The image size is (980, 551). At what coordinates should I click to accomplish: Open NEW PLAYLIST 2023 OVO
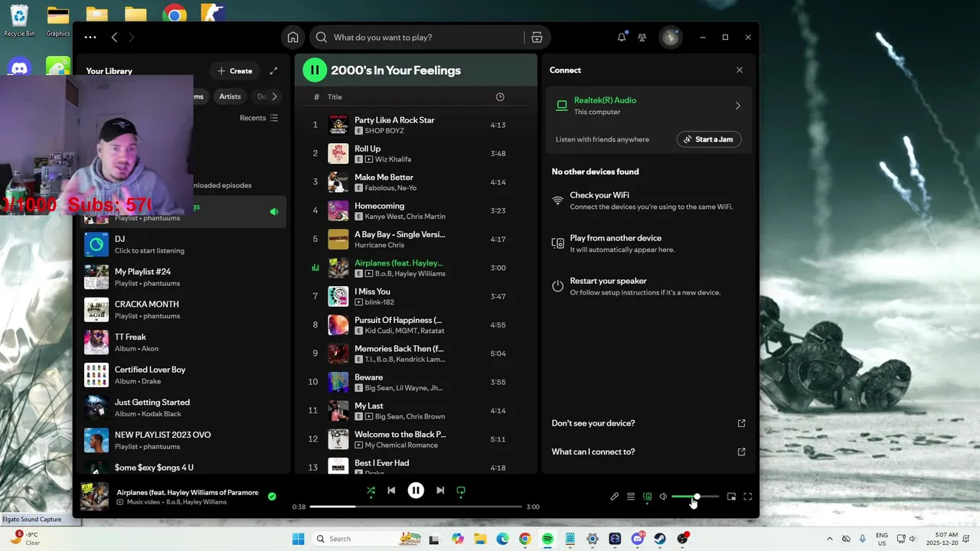tap(184, 440)
